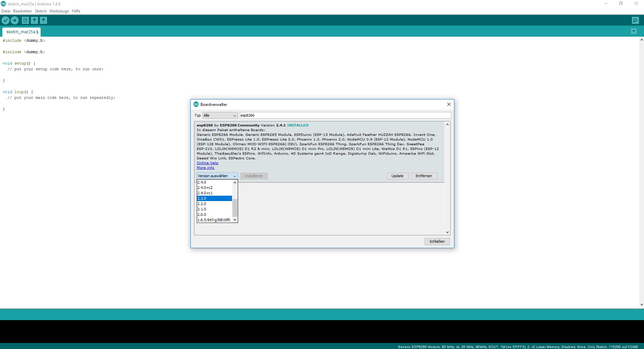Image resolution: width=644 pixels, height=349 pixels.
Task: Open the Hilfe menu
Action: (x=76, y=11)
